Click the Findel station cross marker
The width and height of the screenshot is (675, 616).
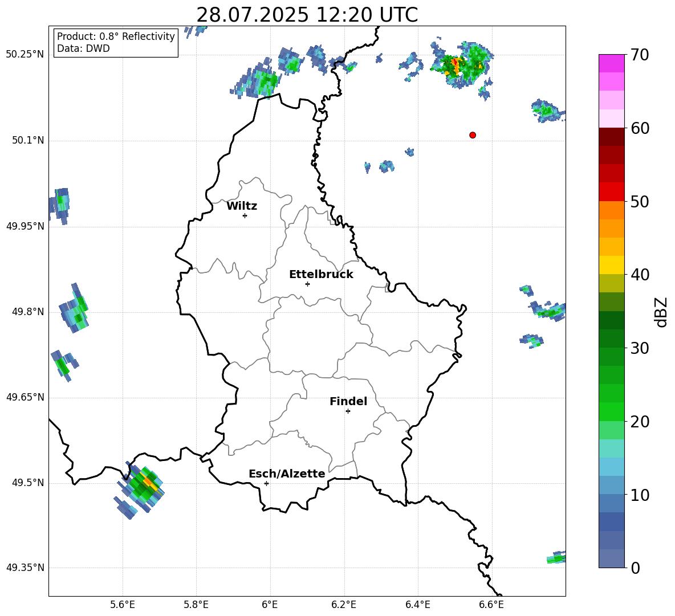(348, 411)
